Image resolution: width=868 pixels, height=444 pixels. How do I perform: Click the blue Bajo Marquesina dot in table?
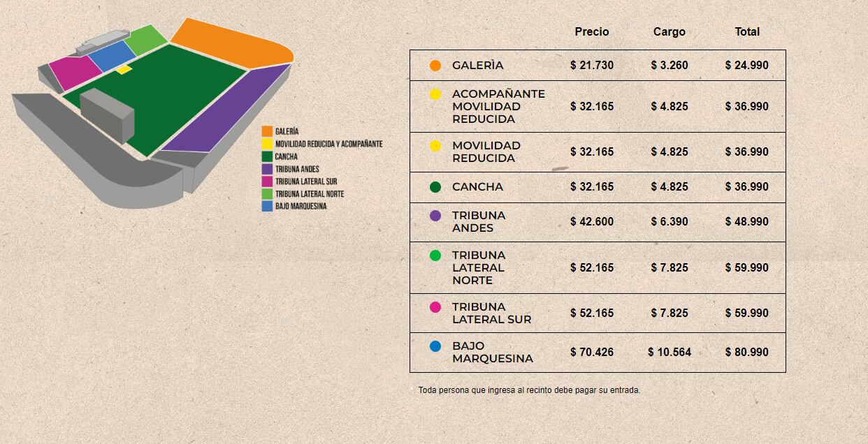(x=435, y=346)
